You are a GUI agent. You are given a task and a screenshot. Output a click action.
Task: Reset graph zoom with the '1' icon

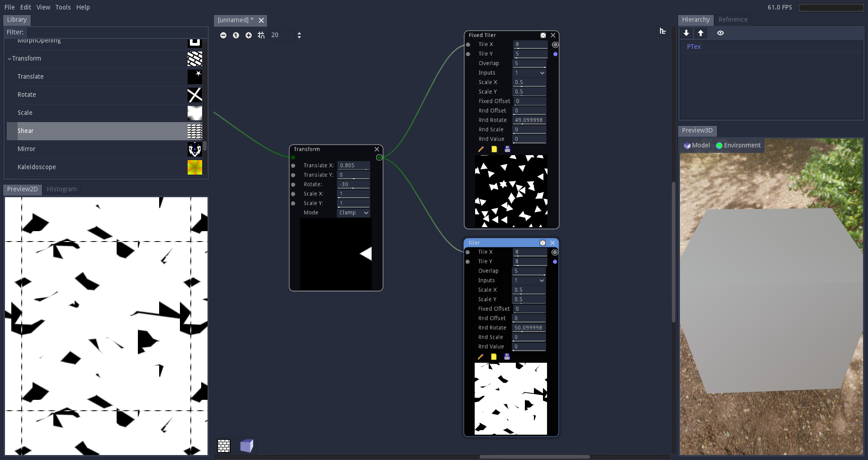236,35
